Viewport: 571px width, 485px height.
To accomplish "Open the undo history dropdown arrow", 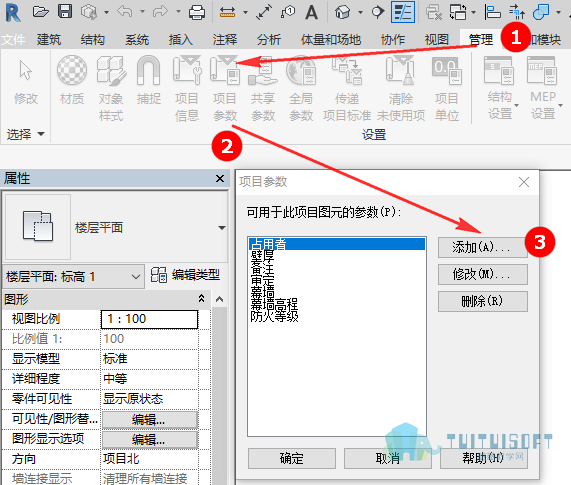I will pos(142,12).
